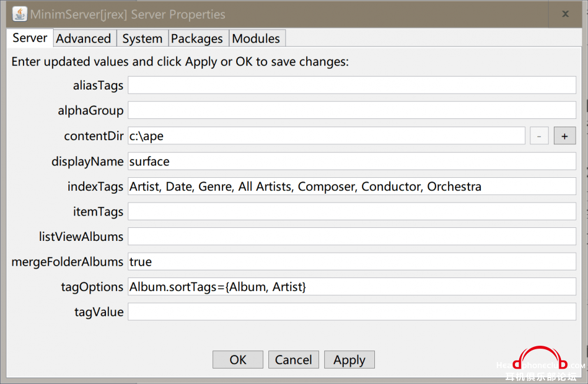Screen dimensions: 588x384
Task: Click the Apply button
Action: tap(350, 360)
